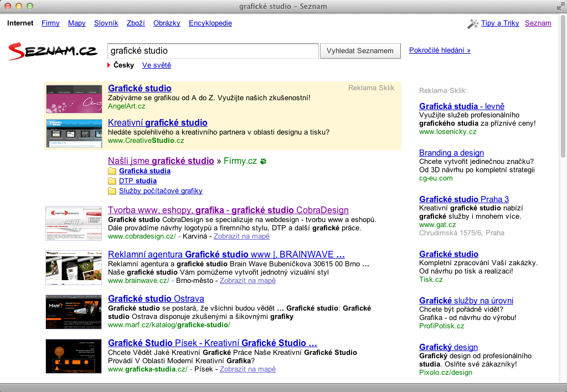Switch to the Mapy tab
The image size is (567, 392).
point(76,23)
